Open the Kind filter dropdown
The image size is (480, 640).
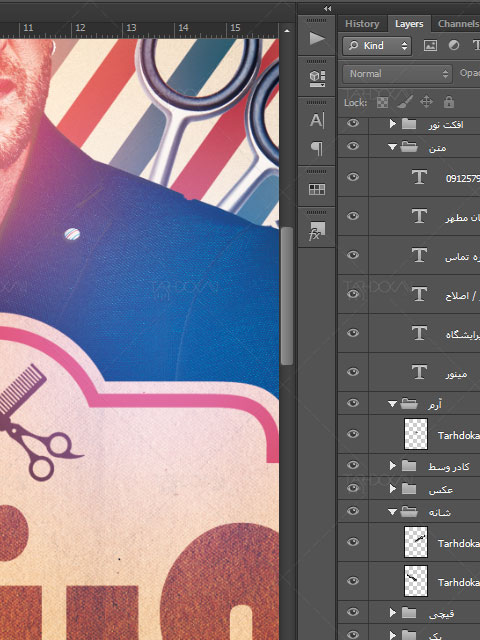377,46
